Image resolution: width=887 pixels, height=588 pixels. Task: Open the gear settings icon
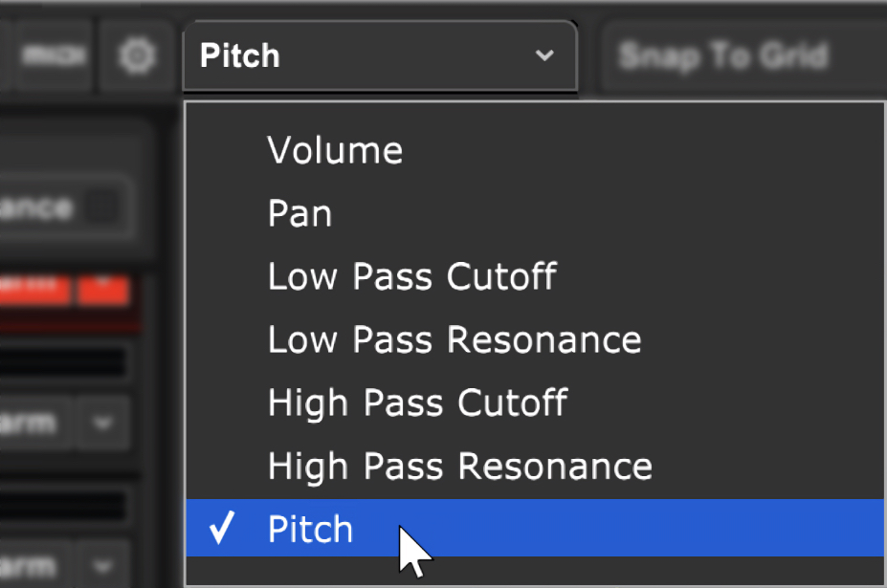click(x=136, y=55)
